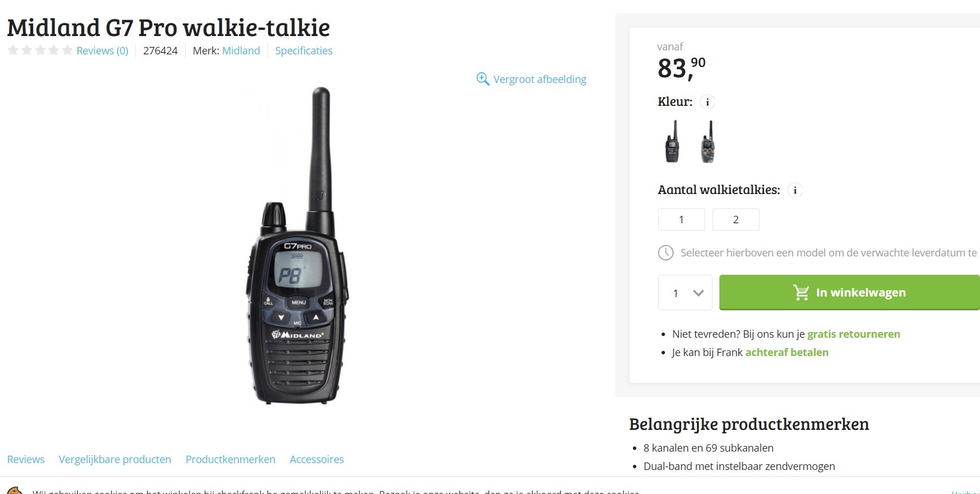This screenshot has height=494, width=980.
Task: Open the Accessoires tab
Action: (x=317, y=459)
